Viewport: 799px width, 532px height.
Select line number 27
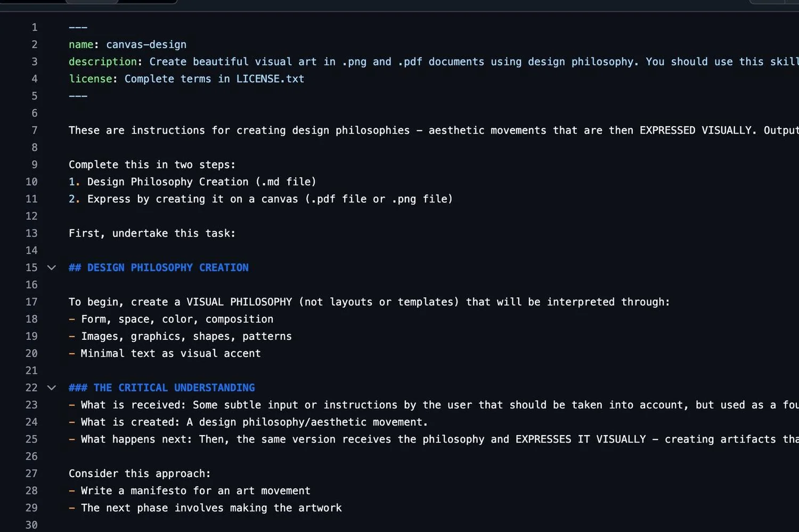(x=31, y=473)
